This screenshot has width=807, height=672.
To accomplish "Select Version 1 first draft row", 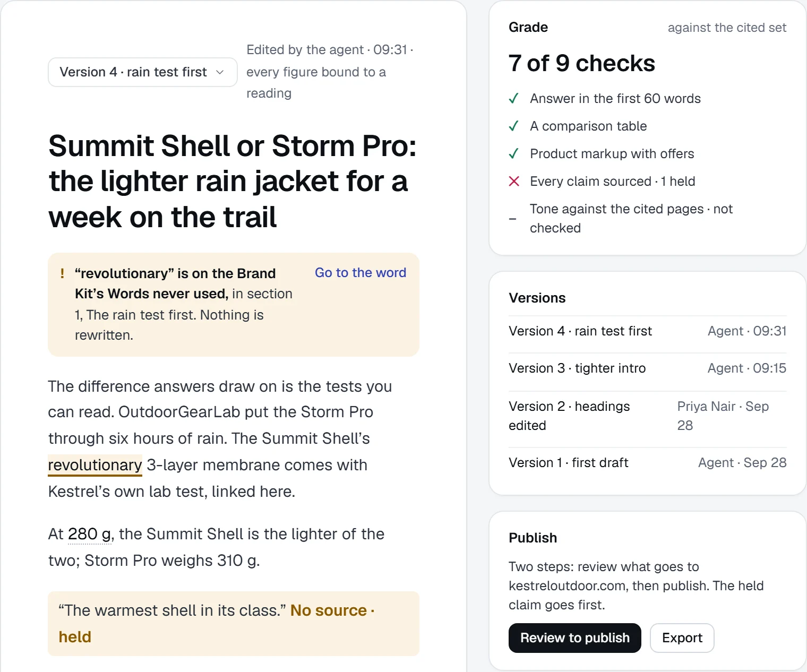I will click(x=647, y=463).
